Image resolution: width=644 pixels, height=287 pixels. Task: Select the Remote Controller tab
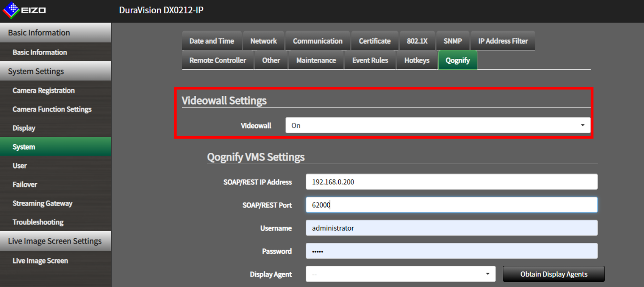tap(217, 60)
